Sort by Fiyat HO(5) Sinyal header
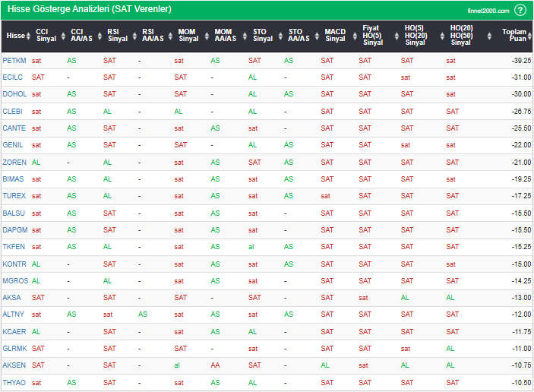 (371, 35)
